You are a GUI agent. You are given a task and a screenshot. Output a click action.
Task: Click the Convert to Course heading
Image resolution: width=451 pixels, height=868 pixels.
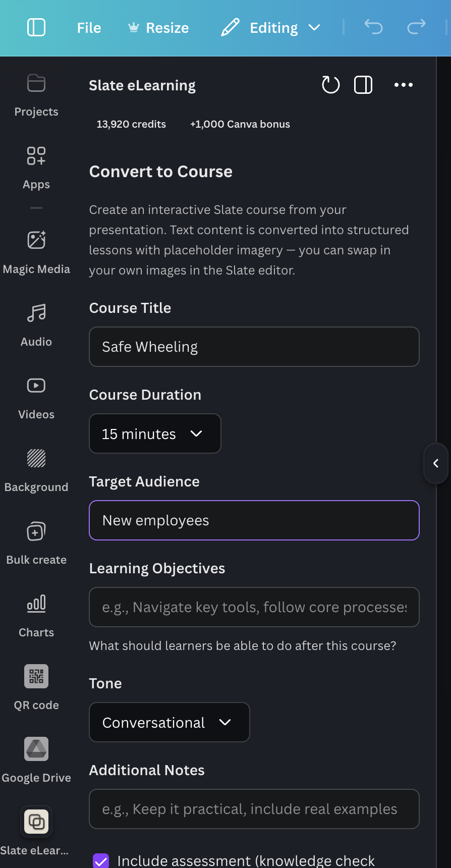coord(161,172)
